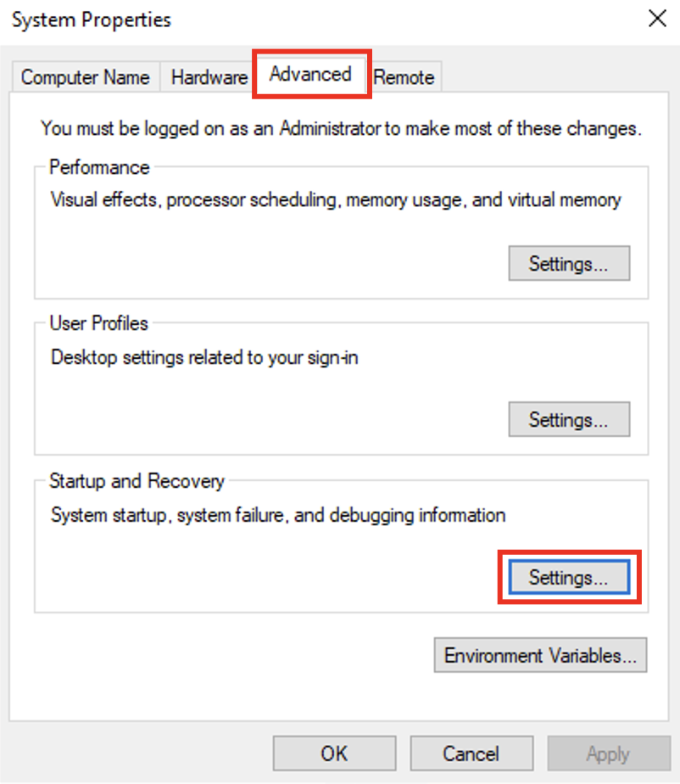
Task: Switch to the Computer Name tab
Action: click(85, 77)
